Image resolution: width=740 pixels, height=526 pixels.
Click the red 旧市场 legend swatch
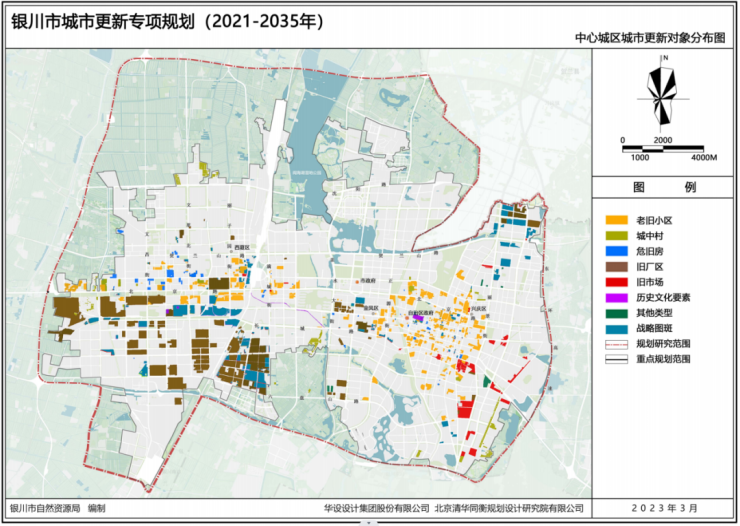pyautogui.click(x=617, y=282)
